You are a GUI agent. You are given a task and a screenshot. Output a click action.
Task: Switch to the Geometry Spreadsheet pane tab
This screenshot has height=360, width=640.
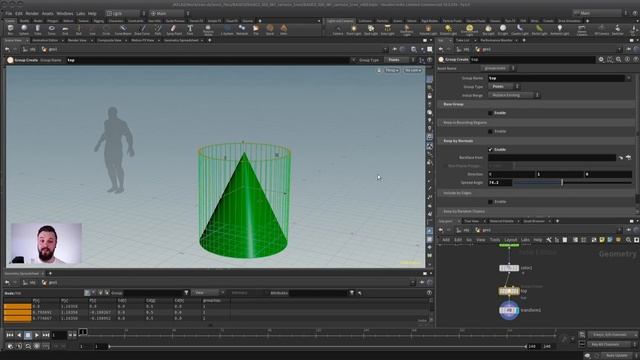[x=181, y=40]
